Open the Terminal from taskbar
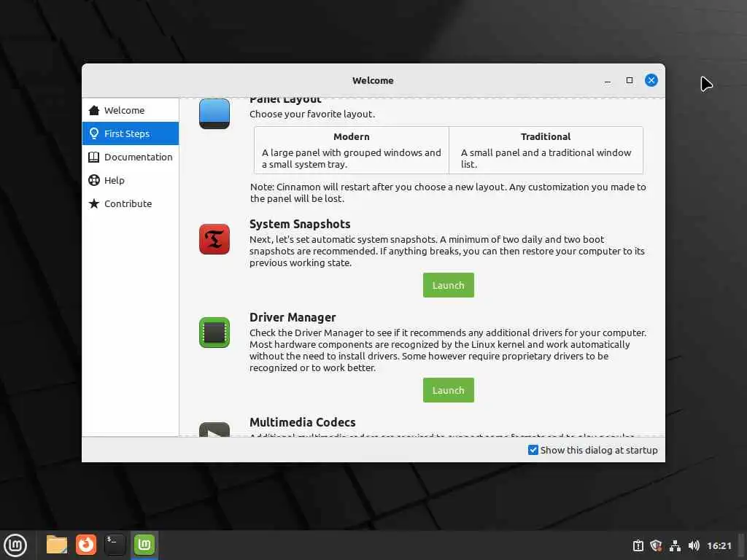 coord(115,545)
